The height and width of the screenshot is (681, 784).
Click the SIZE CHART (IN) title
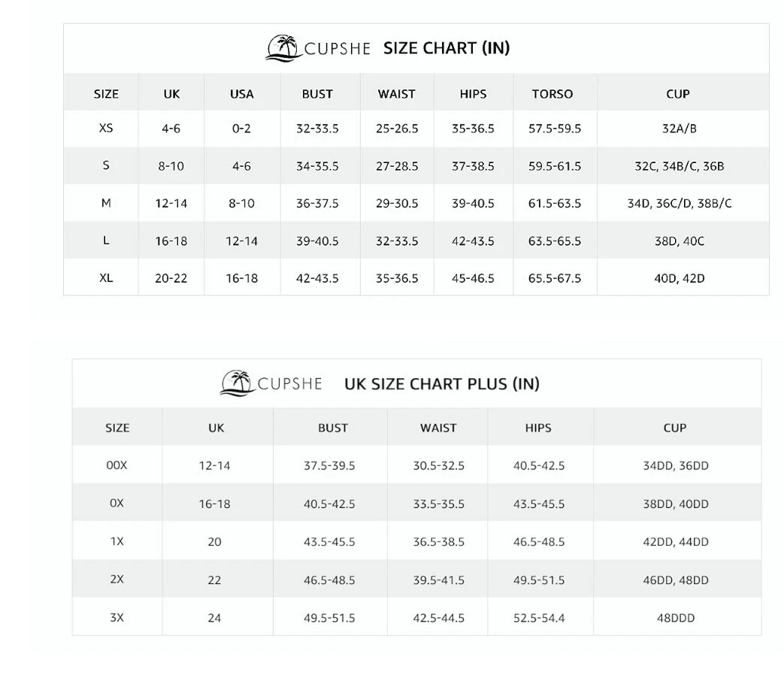click(x=446, y=48)
